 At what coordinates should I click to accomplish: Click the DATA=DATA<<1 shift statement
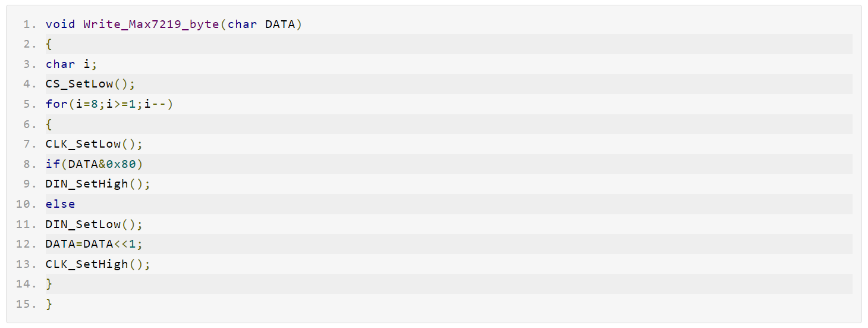coord(94,244)
